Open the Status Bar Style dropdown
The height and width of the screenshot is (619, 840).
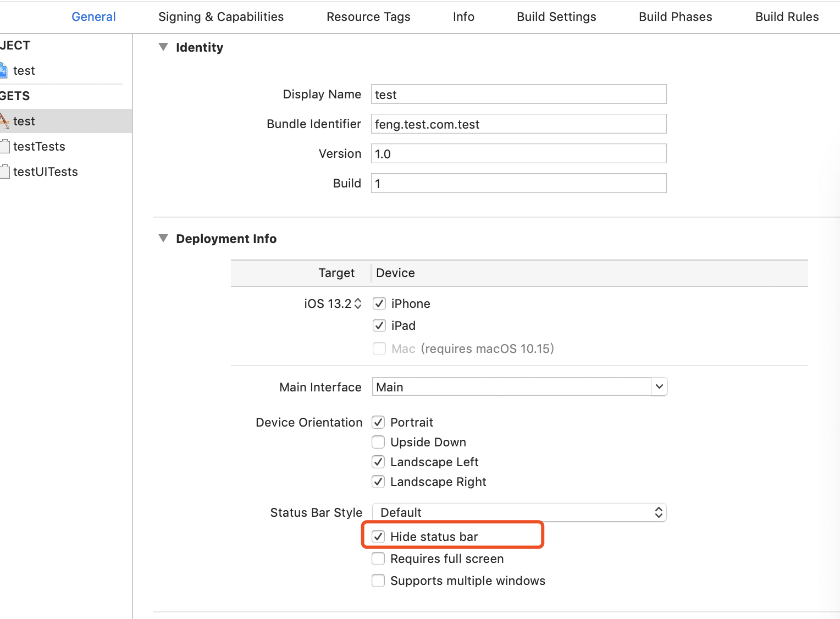[520, 512]
